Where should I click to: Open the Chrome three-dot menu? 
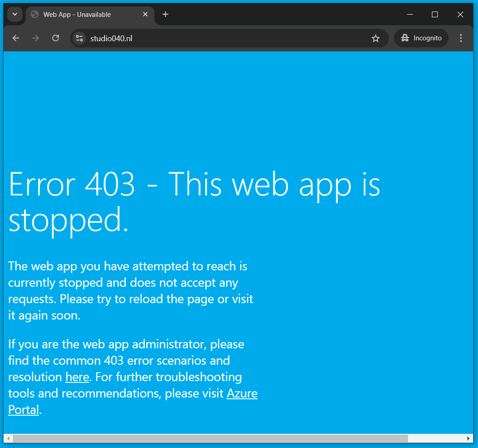tap(461, 38)
